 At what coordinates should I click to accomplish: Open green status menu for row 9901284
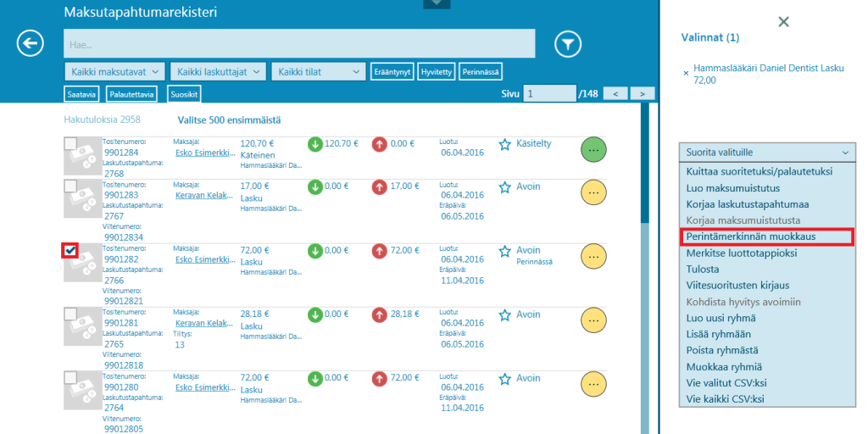click(x=593, y=149)
